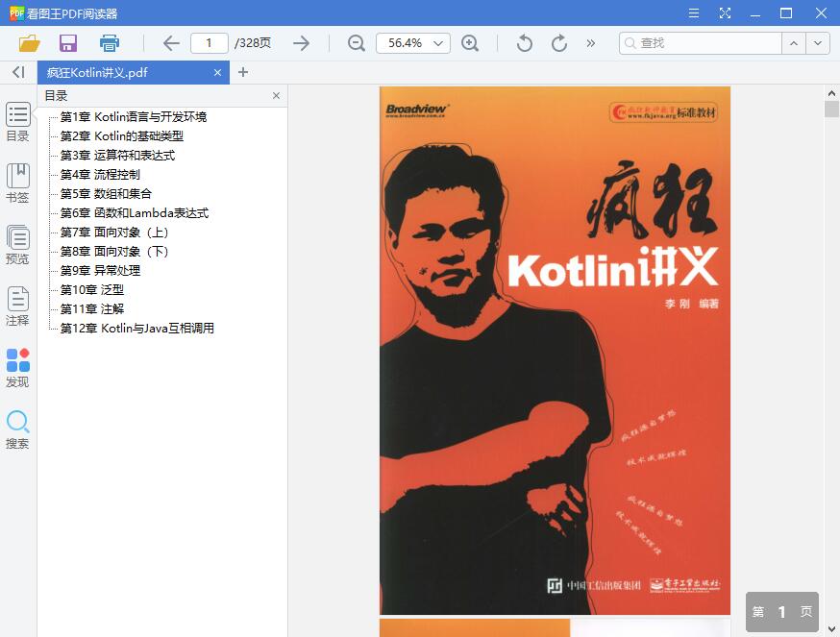Image resolution: width=840 pixels, height=637 pixels.
Task: Jump to 第4章 流程控制
Action: [x=100, y=175]
